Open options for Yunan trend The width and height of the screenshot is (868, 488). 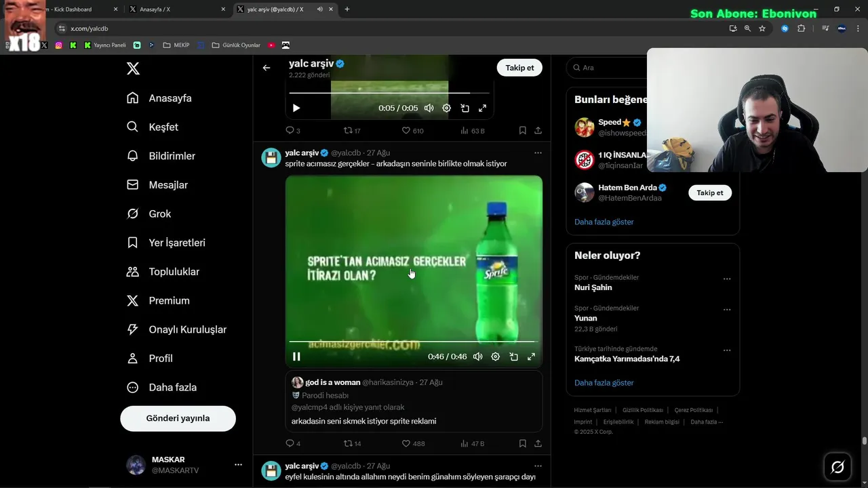tap(727, 310)
